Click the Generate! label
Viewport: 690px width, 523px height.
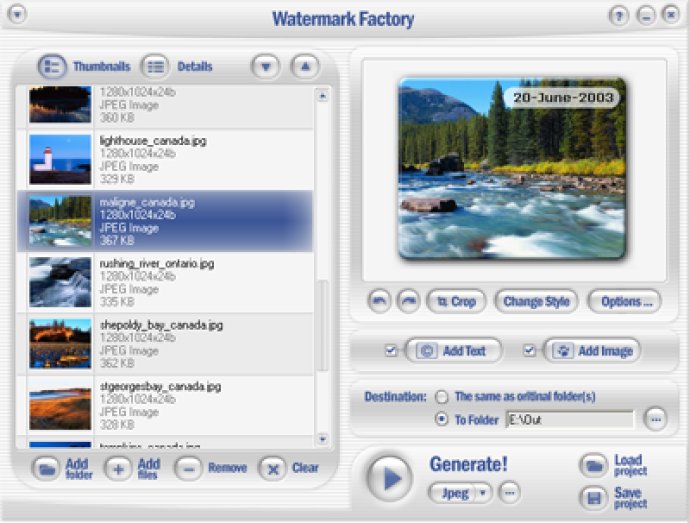click(x=469, y=464)
